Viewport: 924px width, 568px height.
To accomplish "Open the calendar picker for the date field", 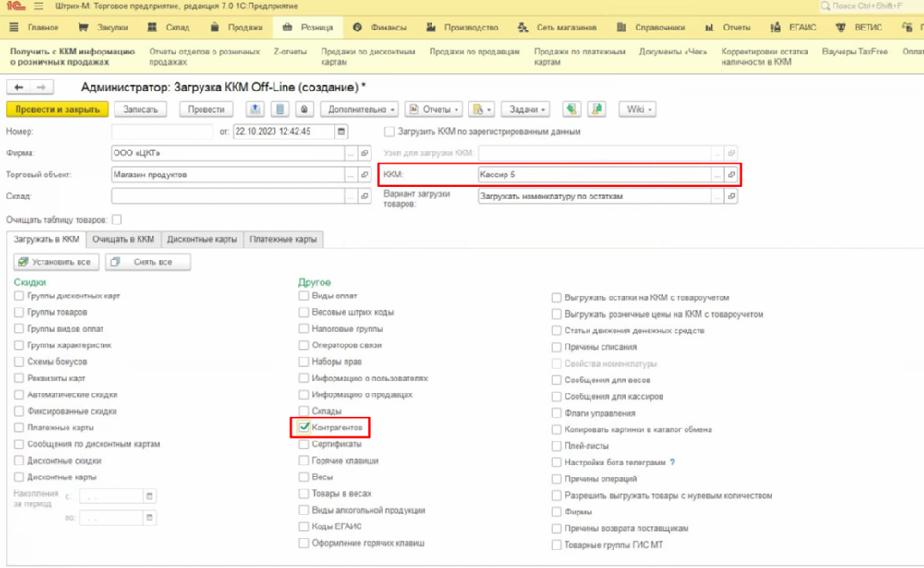I will click(x=343, y=132).
